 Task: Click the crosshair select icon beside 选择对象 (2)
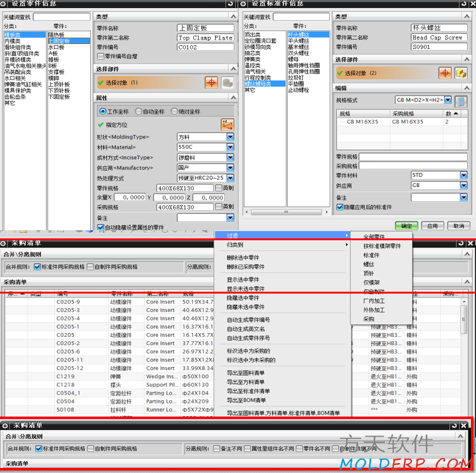[445, 73]
